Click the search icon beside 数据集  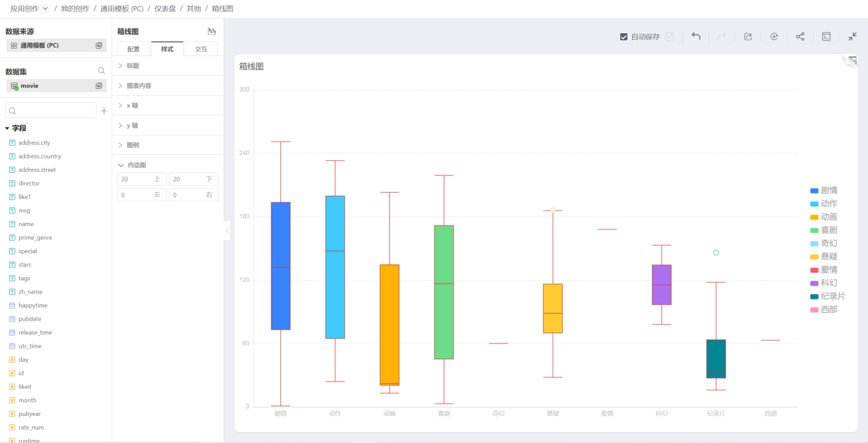click(x=101, y=71)
